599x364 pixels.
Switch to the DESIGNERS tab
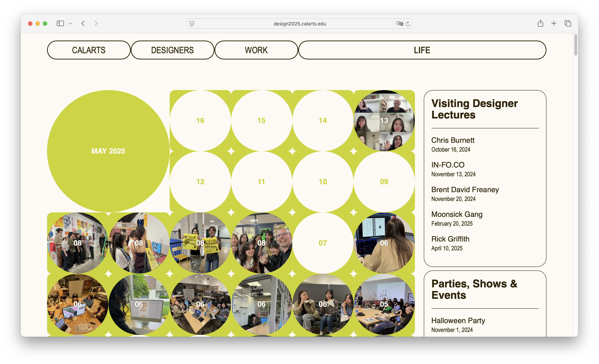172,50
